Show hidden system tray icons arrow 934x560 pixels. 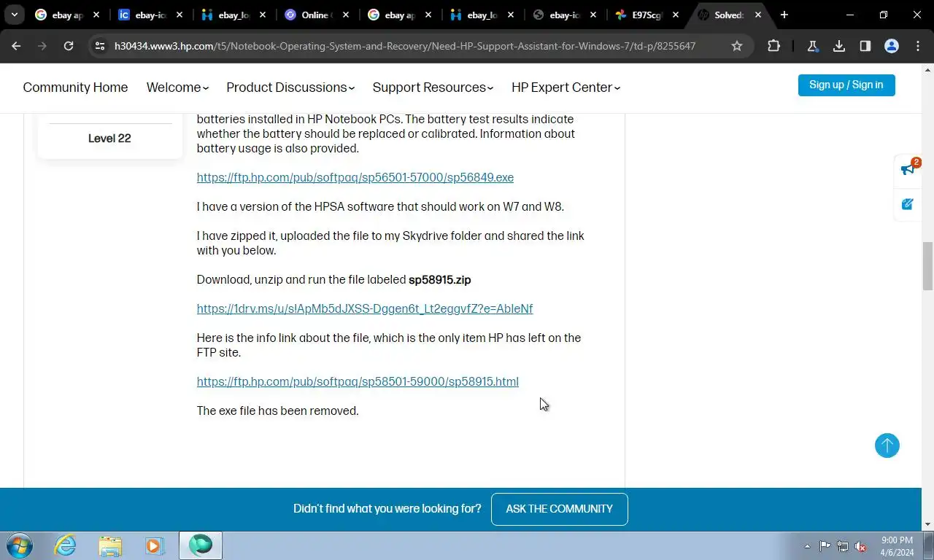[807, 546]
